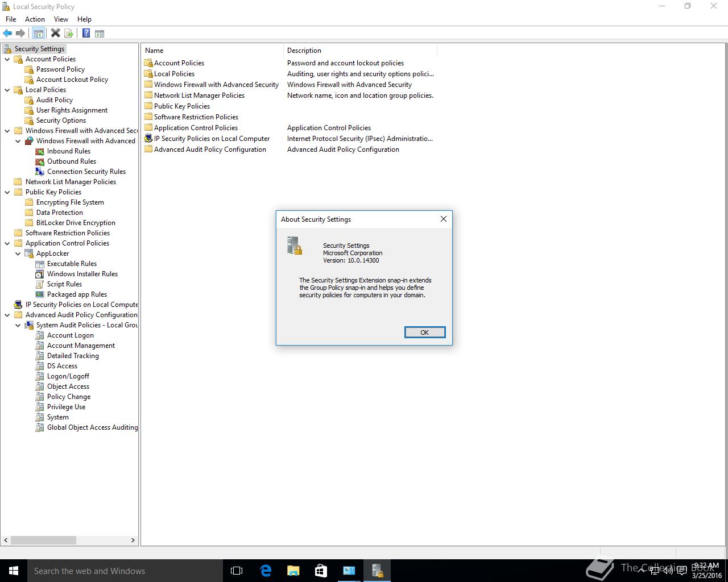Select Outbound Rules icon in tree
The image size is (728, 582).
(x=40, y=161)
